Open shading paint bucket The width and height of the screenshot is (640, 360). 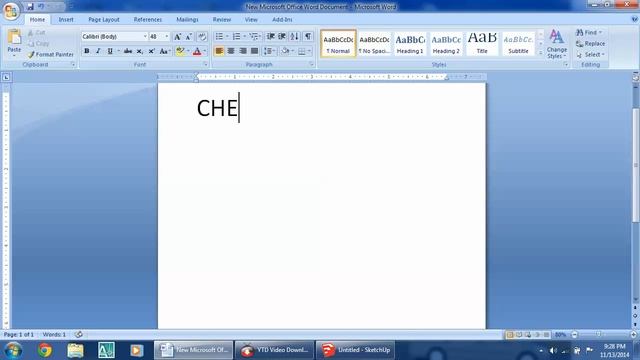pos(285,51)
